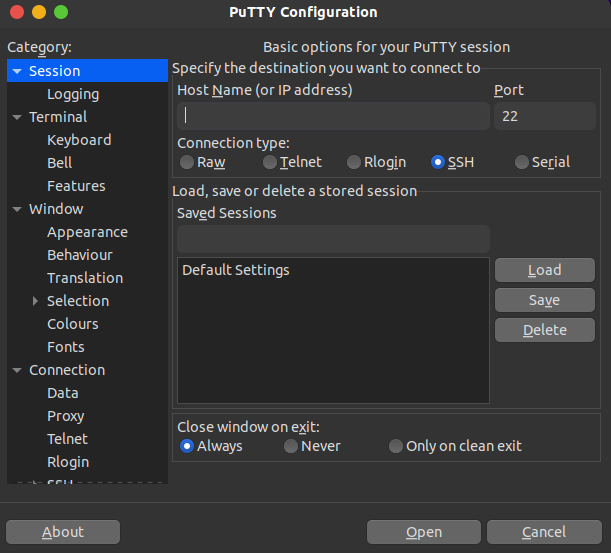The width and height of the screenshot is (611, 553).
Task: Collapse the Terminal category arrow
Action: (x=17, y=117)
